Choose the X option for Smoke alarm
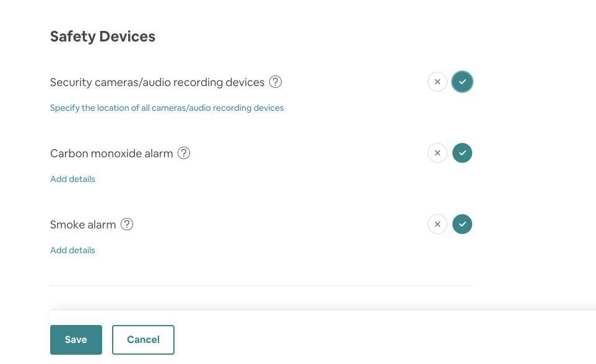This screenshot has height=364, width=596. point(438,224)
